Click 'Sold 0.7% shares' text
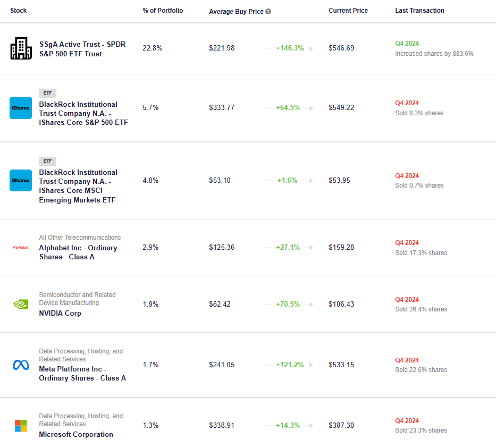 (x=419, y=185)
